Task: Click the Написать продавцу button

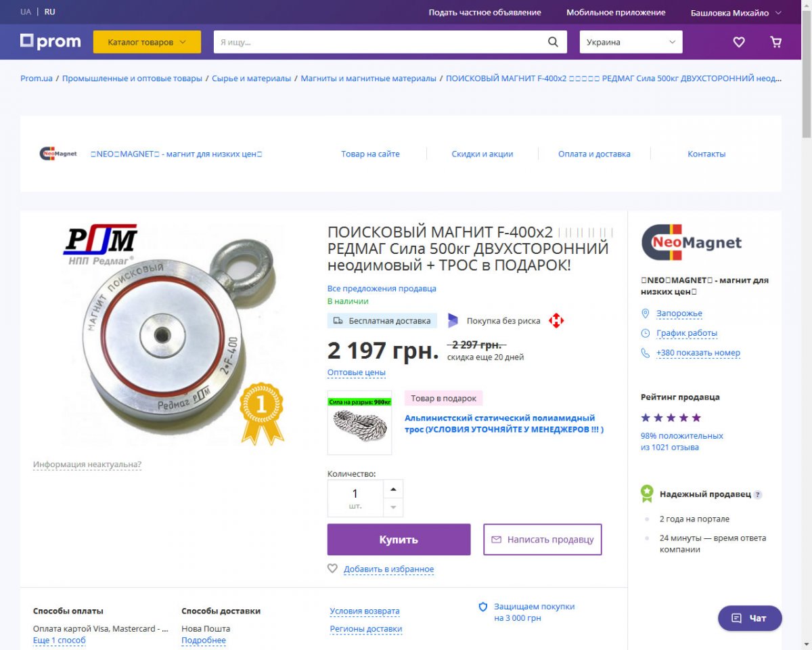Action: click(x=543, y=540)
